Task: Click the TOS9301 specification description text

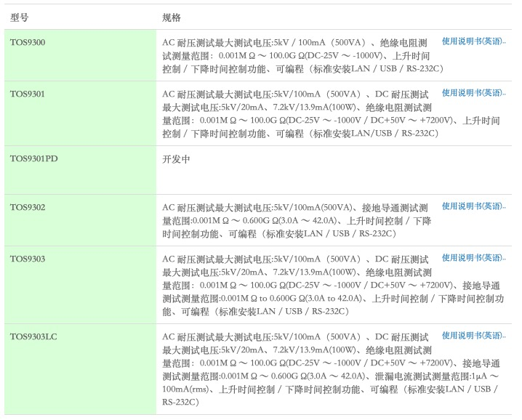Action: pyautogui.click(x=332, y=114)
